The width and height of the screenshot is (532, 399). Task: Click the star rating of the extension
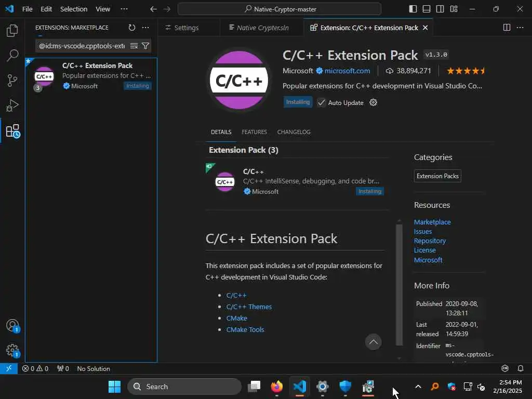[466, 71]
